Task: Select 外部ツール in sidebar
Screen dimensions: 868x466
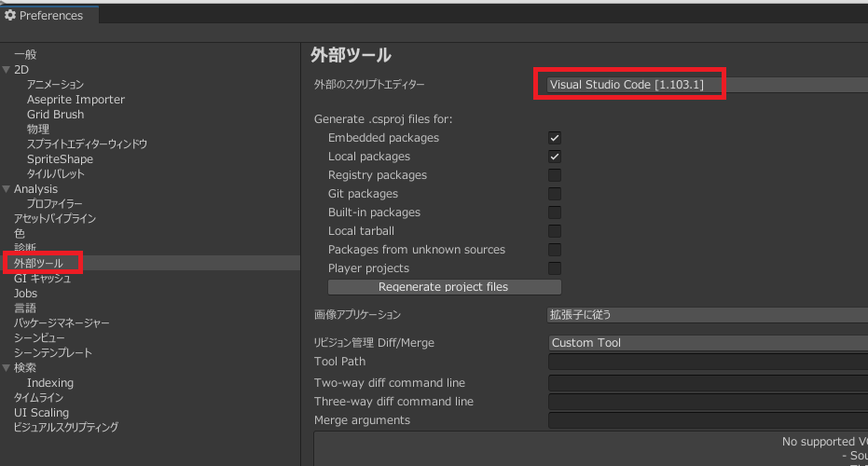Action: pyautogui.click(x=38, y=264)
